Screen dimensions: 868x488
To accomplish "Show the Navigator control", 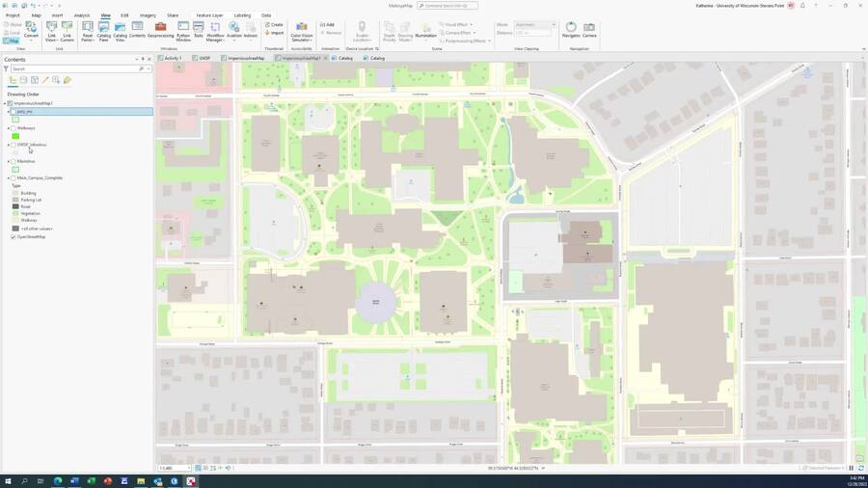I will click(x=571, y=30).
